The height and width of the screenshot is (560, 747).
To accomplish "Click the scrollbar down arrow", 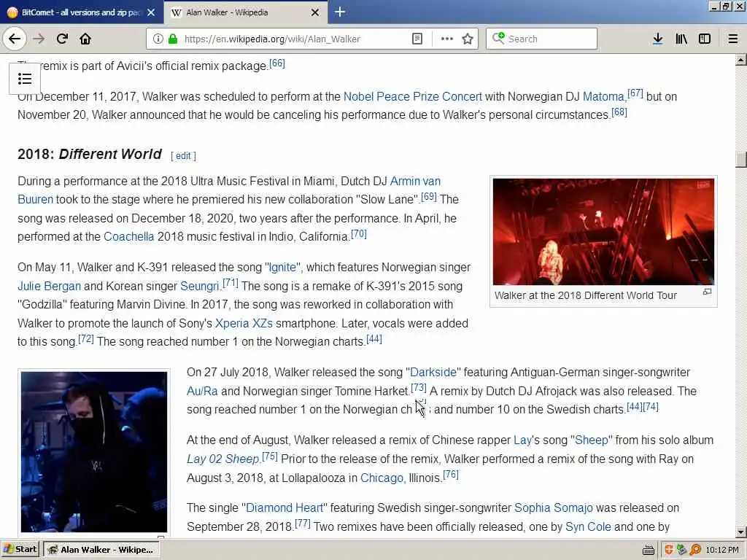I will (741, 532).
